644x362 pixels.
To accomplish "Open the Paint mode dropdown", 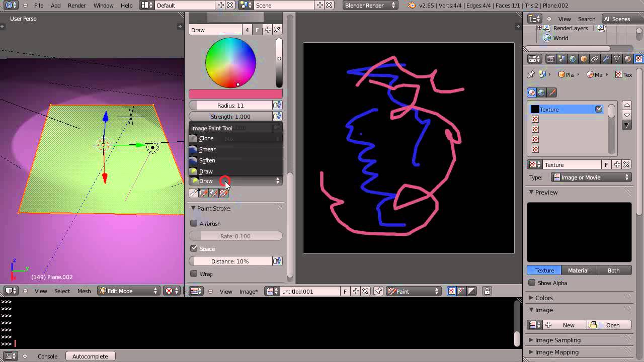I will [413, 291].
